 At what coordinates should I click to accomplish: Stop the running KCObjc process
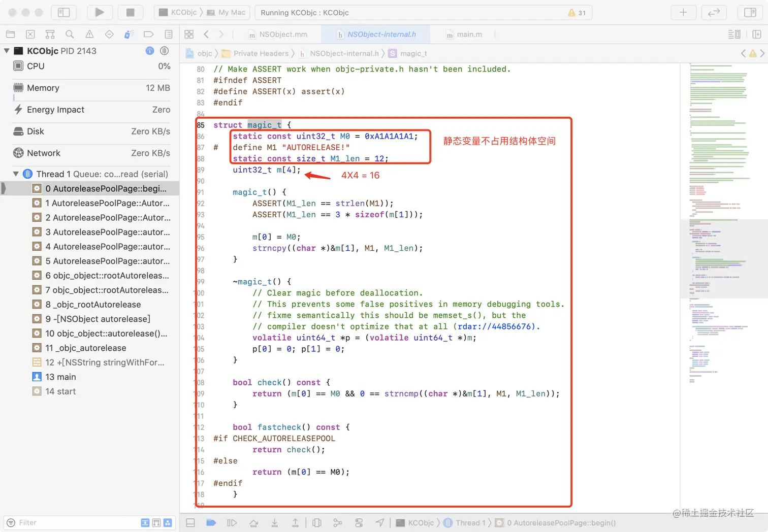click(130, 12)
